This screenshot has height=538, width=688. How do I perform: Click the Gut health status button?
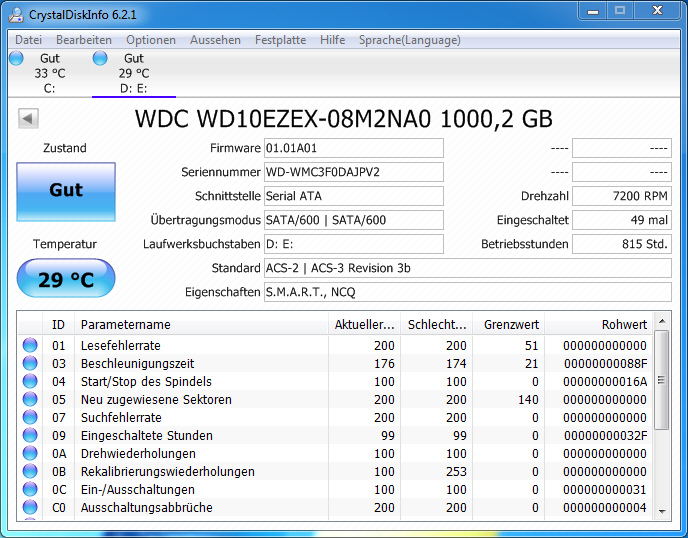click(x=66, y=192)
